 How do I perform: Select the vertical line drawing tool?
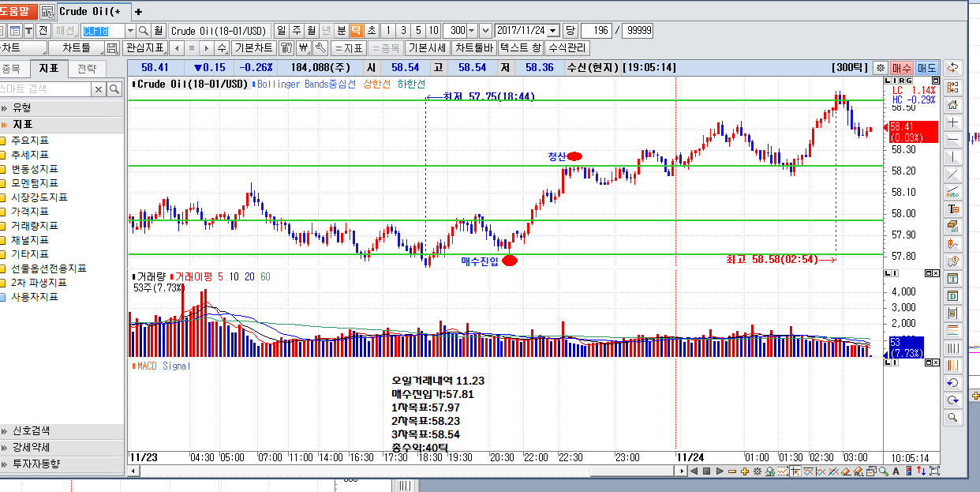[x=953, y=156]
